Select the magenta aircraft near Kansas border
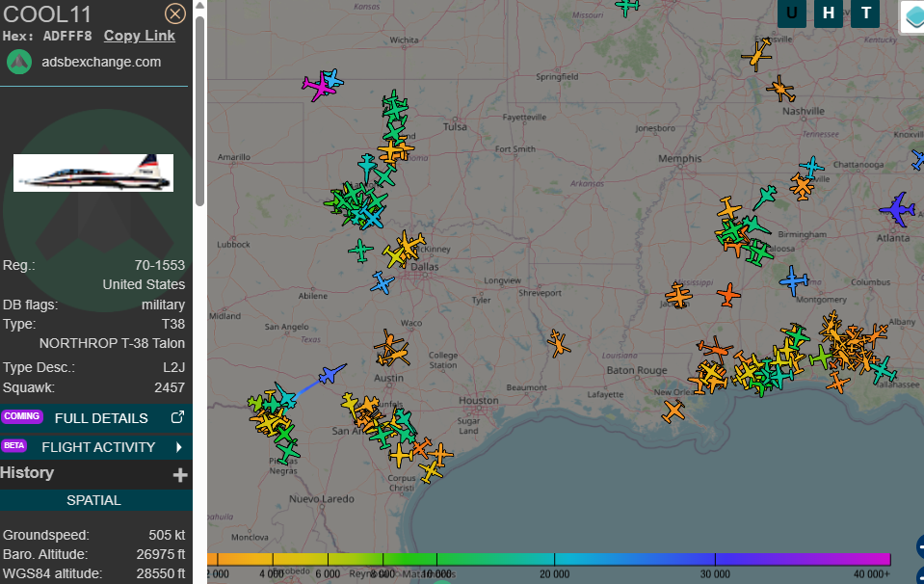The image size is (924, 584). (x=318, y=88)
